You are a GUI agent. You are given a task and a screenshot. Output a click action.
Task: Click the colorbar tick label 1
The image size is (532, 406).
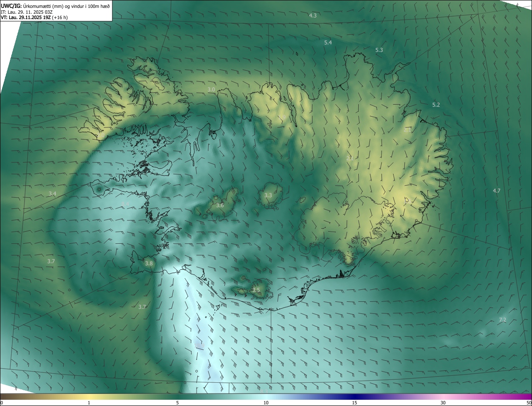click(89, 403)
